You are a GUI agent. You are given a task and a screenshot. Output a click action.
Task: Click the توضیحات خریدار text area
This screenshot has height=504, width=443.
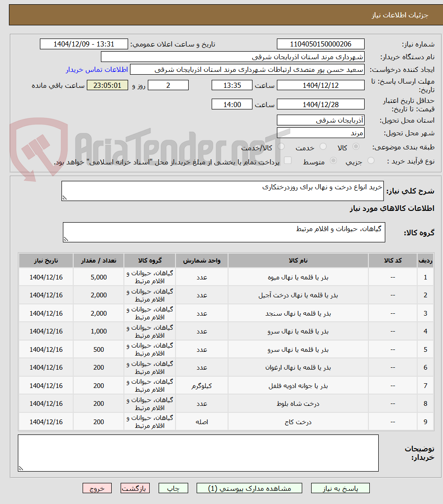(198, 453)
